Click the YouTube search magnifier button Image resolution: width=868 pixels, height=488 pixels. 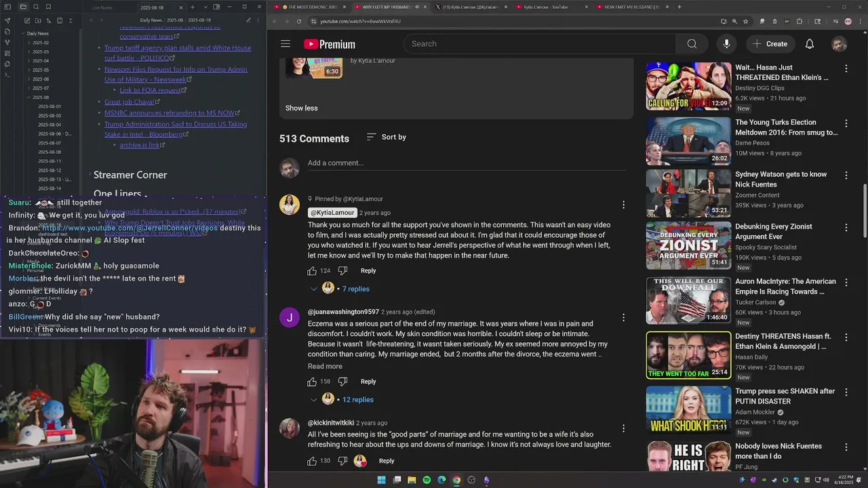(692, 44)
